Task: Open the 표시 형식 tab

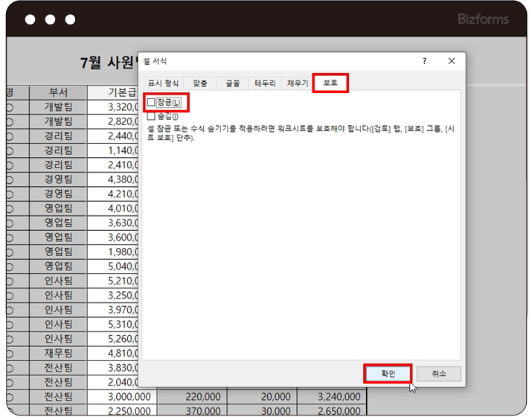Action: (x=163, y=83)
